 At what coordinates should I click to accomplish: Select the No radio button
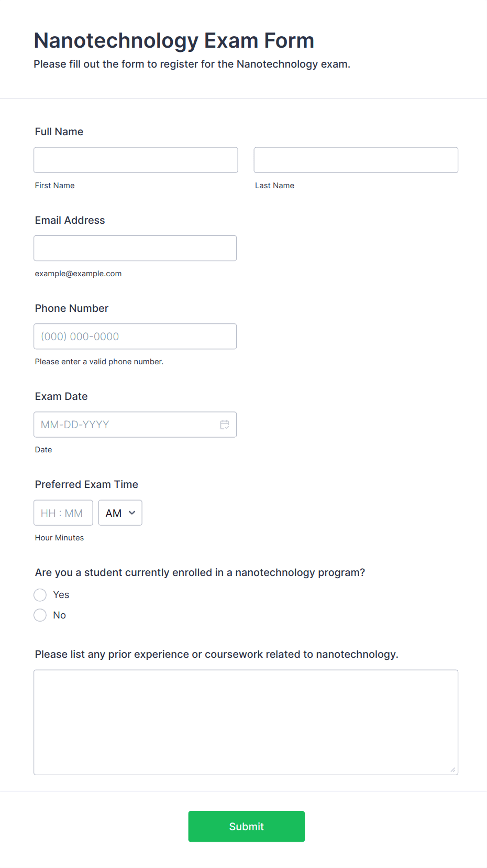coord(40,615)
